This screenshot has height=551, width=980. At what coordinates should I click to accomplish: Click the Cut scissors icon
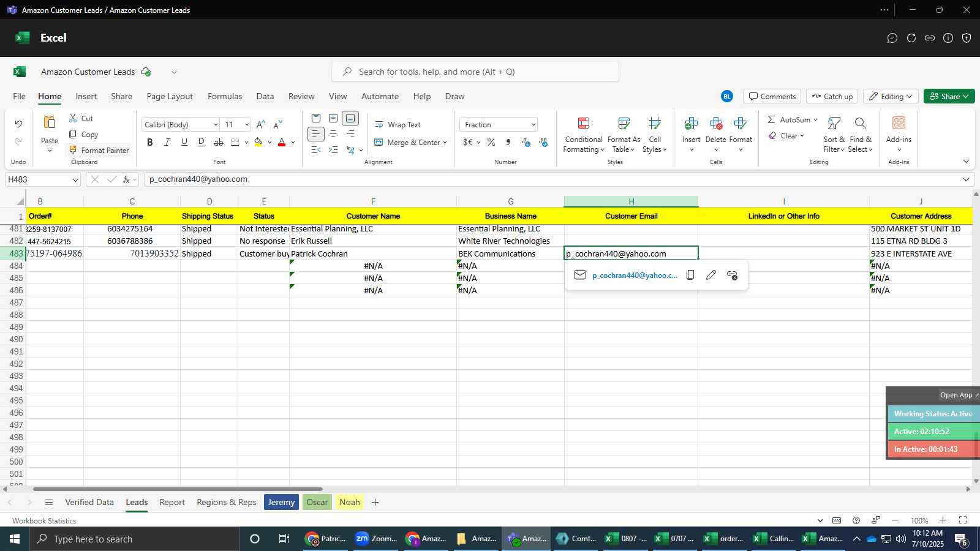(73, 118)
